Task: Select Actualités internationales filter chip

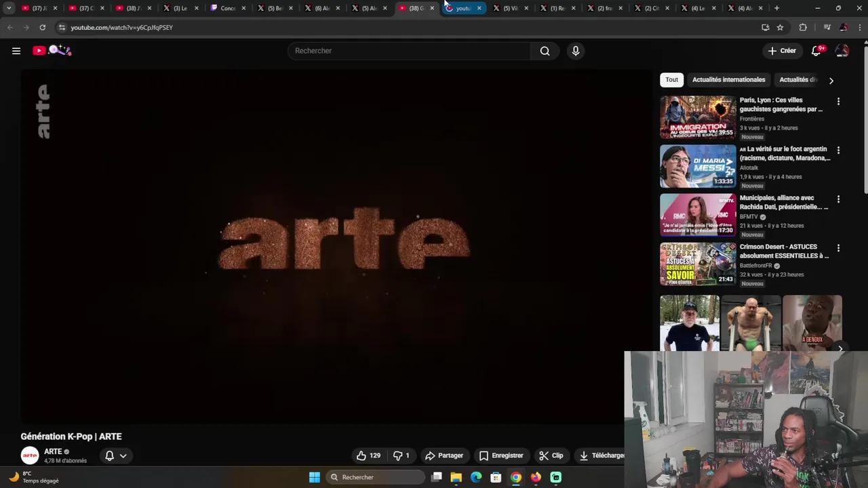Action: click(728, 80)
